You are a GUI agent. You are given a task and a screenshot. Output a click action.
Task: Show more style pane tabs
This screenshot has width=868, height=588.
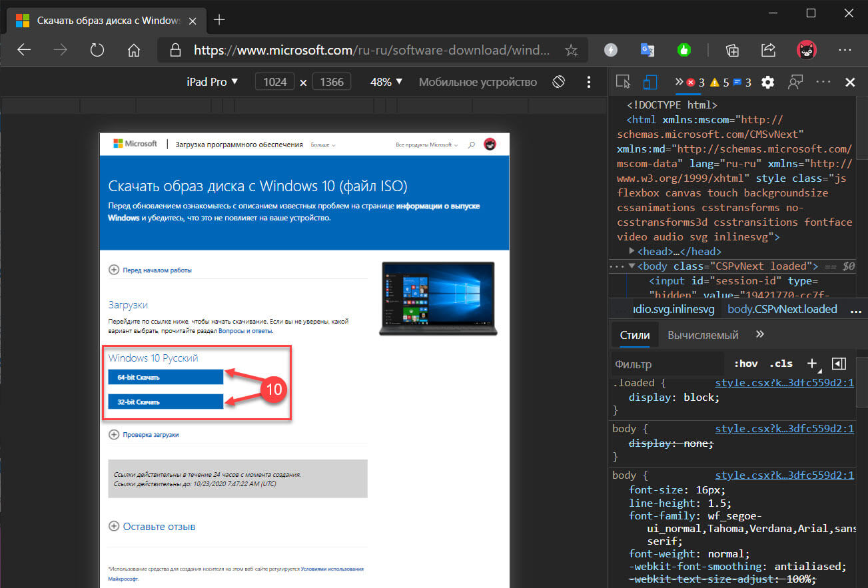tap(760, 334)
